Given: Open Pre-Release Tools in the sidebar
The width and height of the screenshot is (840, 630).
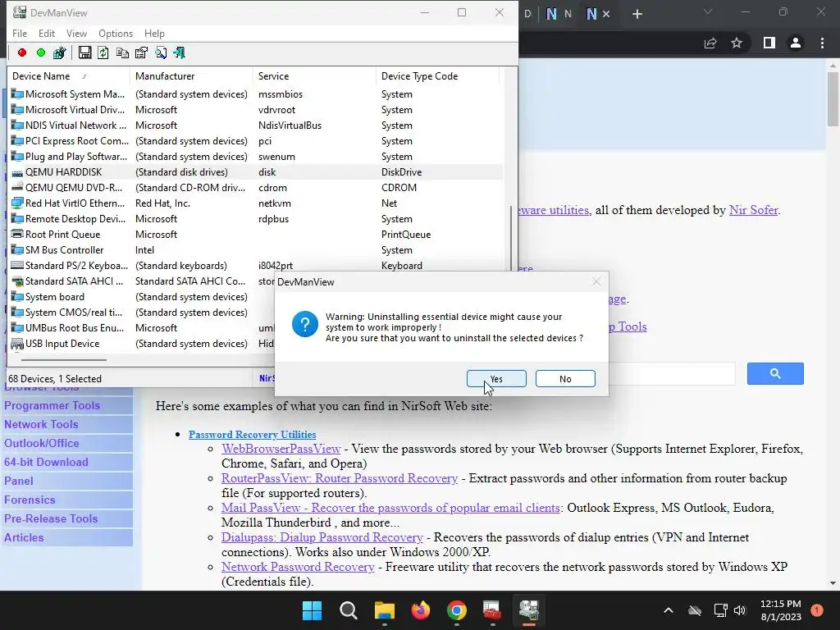Looking at the screenshot, I should coord(51,518).
